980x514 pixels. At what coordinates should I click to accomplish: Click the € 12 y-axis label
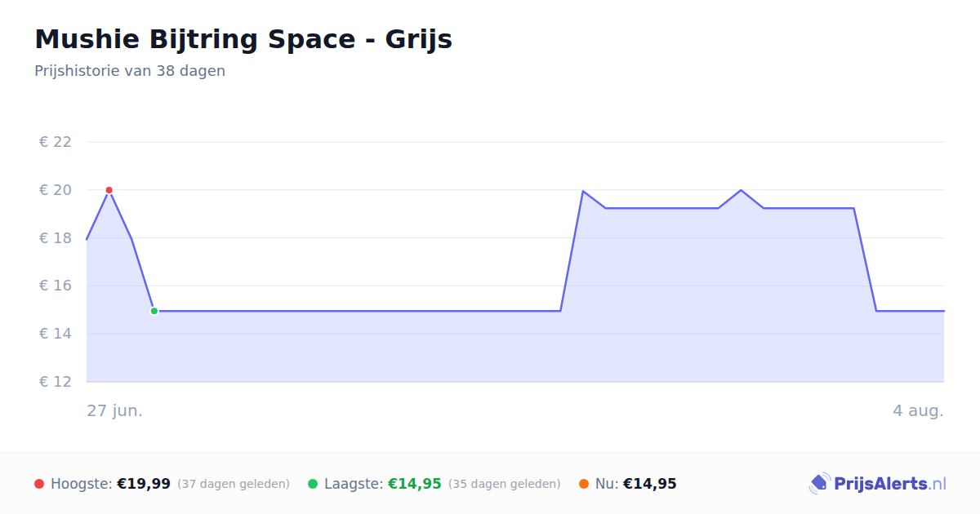click(x=56, y=382)
